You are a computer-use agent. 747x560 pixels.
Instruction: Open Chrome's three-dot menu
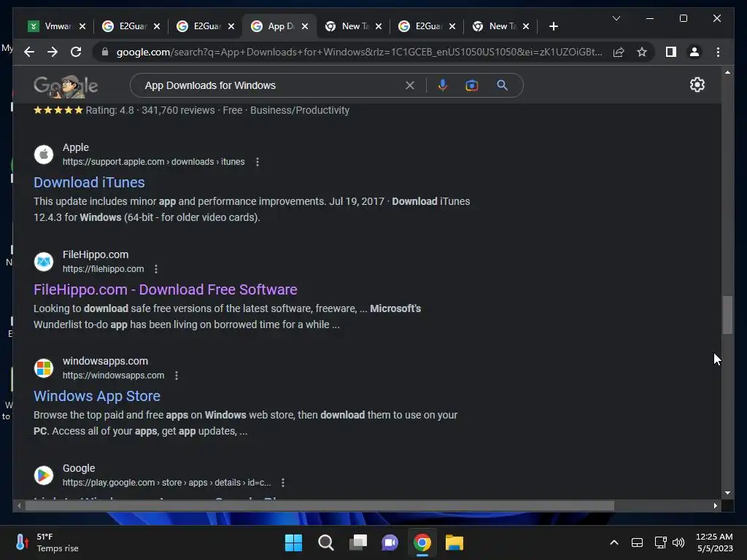click(718, 52)
